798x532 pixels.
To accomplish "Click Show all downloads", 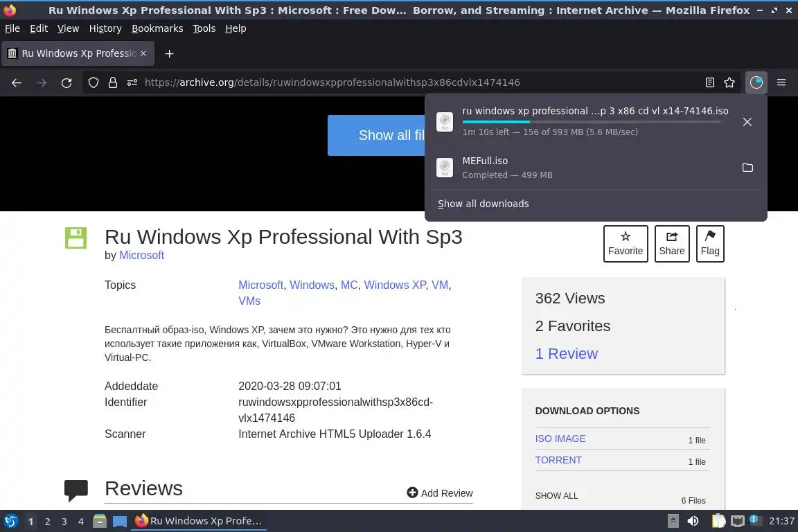I will [483, 204].
